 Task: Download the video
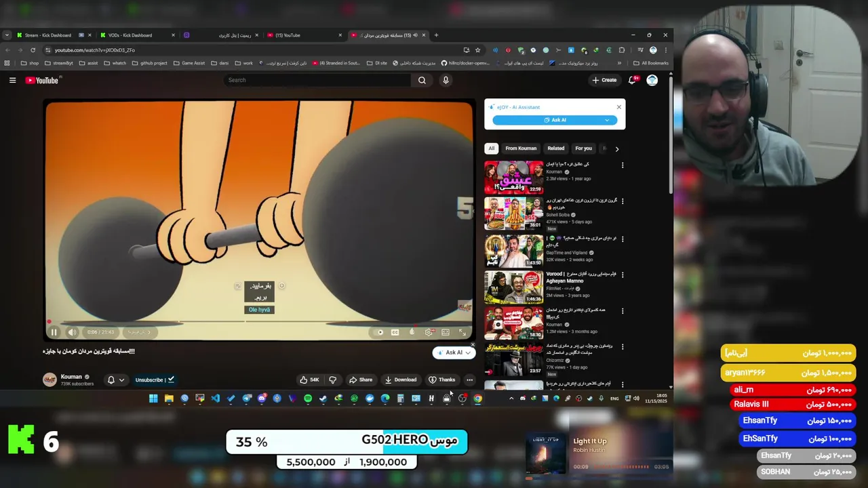[x=400, y=380]
